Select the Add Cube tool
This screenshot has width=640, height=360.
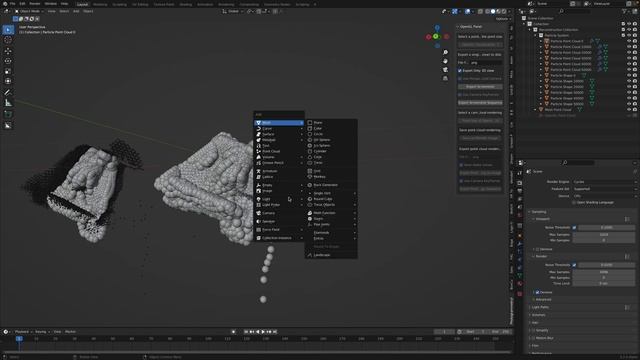click(x=8, y=114)
